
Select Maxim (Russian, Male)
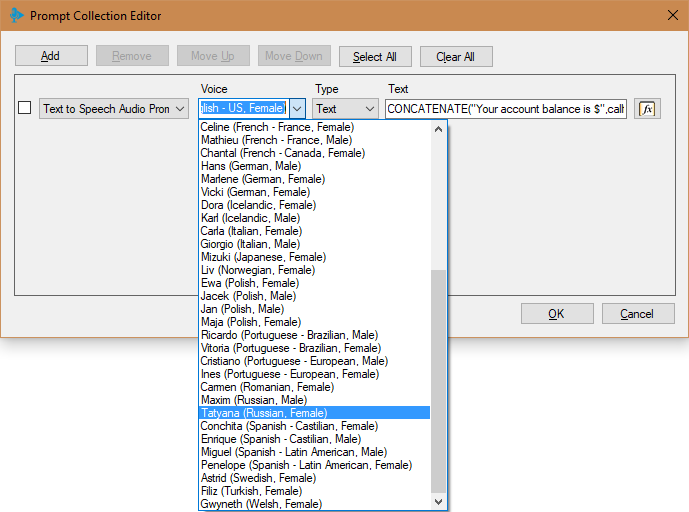coord(315,400)
